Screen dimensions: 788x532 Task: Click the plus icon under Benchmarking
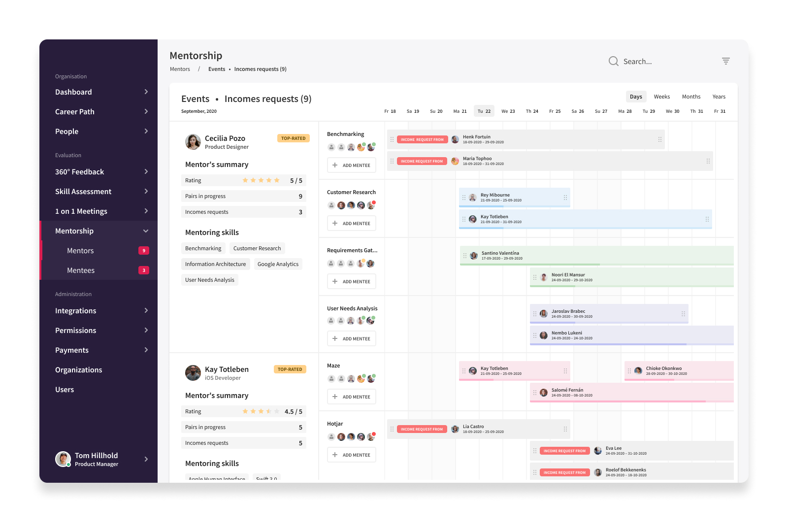[335, 165]
